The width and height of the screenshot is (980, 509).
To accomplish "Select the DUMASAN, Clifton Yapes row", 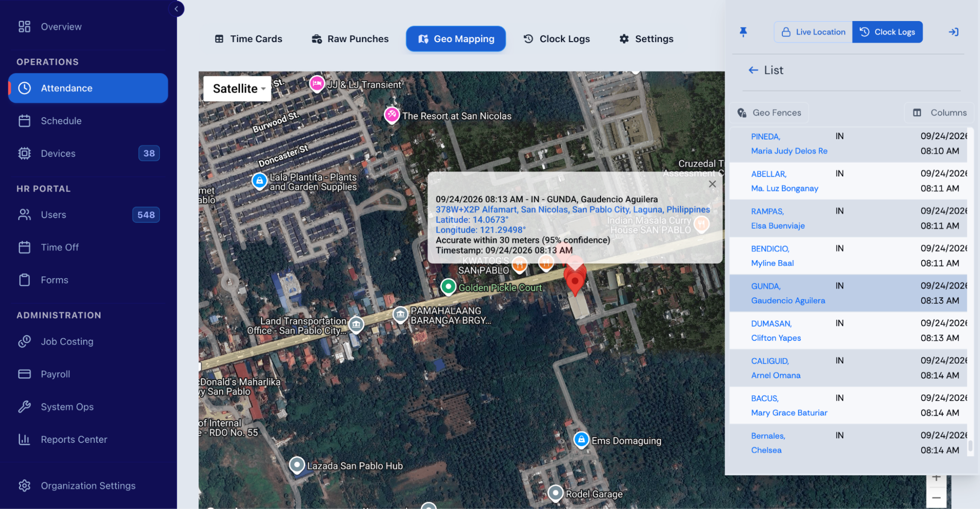I will (848, 331).
